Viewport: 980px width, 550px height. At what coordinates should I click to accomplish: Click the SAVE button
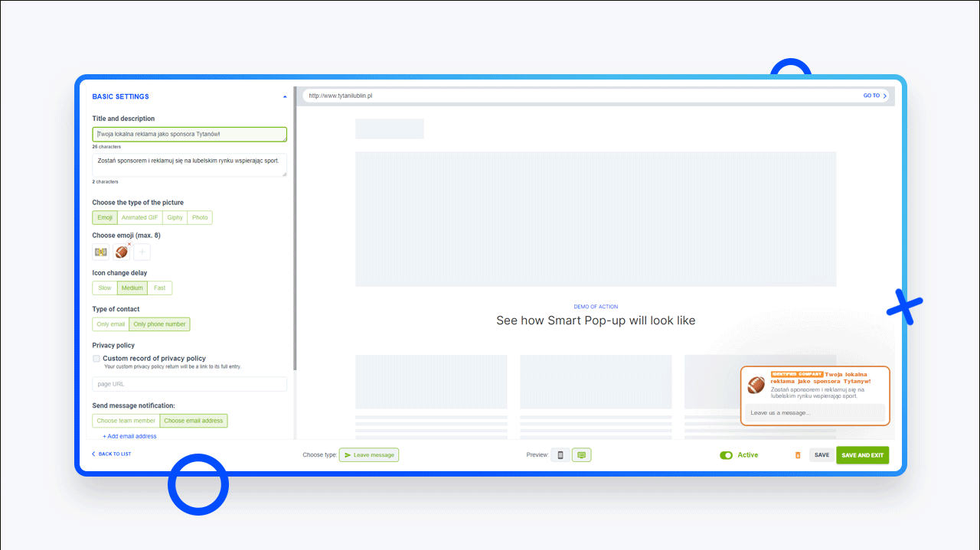pyautogui.click(x=822, y=455)
